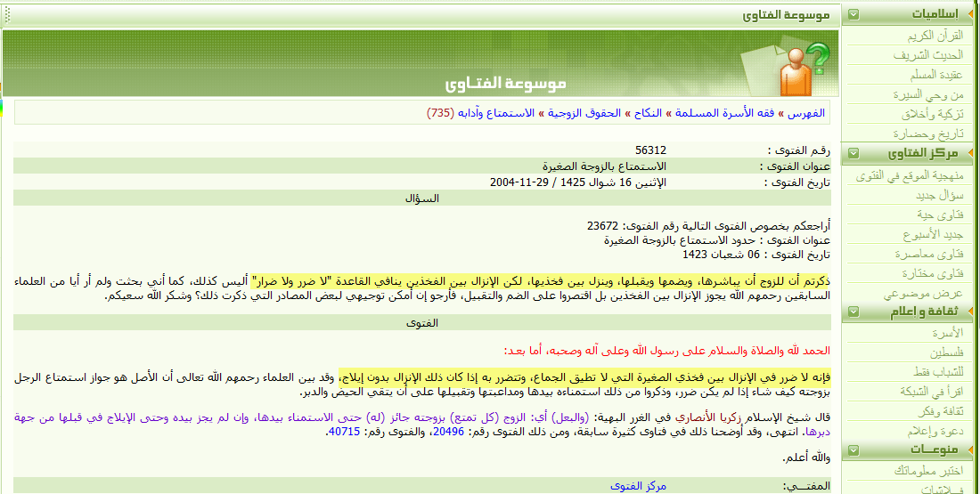Click the red opening line الحمد لله

pos(667,351)
